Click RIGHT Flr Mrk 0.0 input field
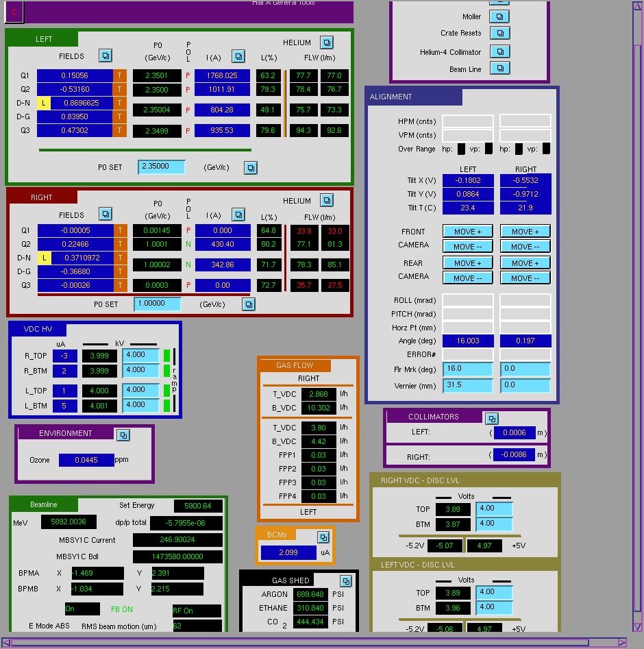 point(525,369)
